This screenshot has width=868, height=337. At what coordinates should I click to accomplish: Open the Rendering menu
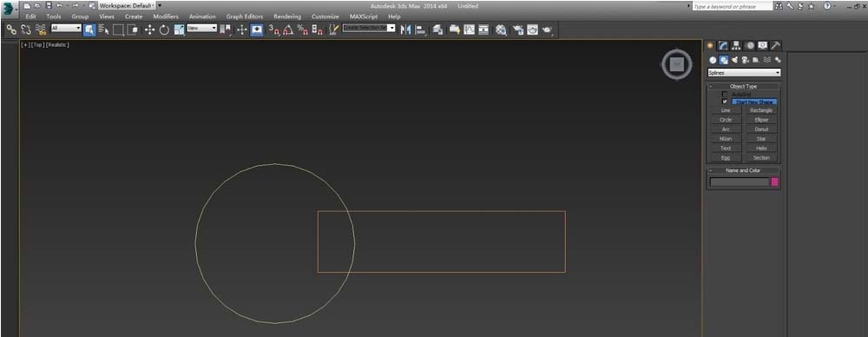[x=287, y=17]
